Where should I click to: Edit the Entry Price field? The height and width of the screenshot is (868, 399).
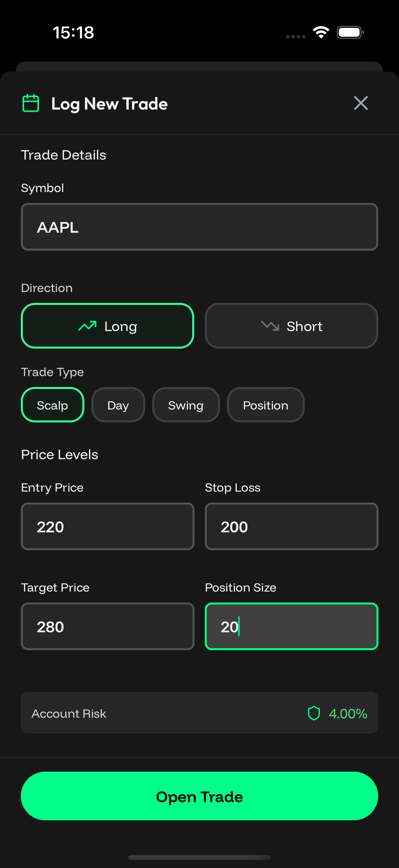[x=108, y=526]
